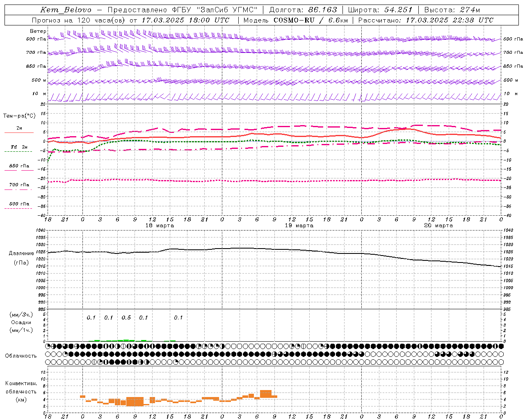Viewport: 525px width, 420px height.
Task: Click the 'Высота: 274м' header text
Action: (x=452, y=10)
